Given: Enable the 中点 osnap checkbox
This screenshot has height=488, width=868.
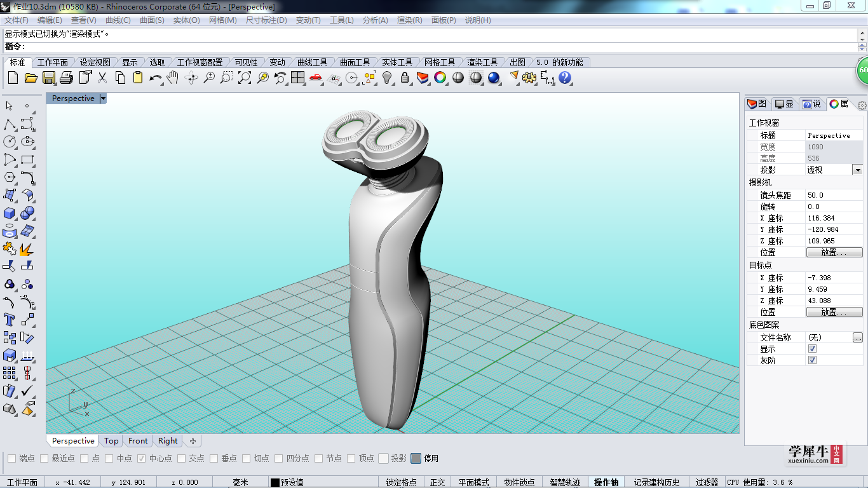Looking at the screenshot, I should 109,458.
